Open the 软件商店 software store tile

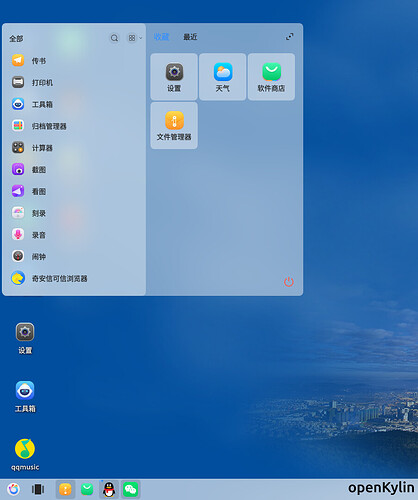point(271,77)
